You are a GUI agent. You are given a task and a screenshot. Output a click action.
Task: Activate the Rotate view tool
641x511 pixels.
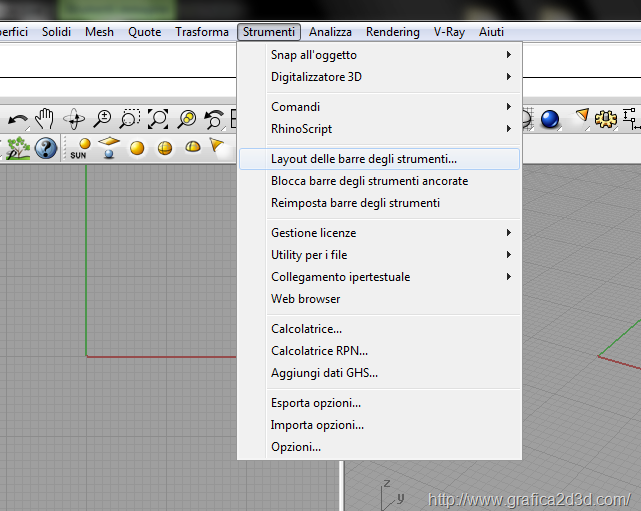click(x=74, y=119)
